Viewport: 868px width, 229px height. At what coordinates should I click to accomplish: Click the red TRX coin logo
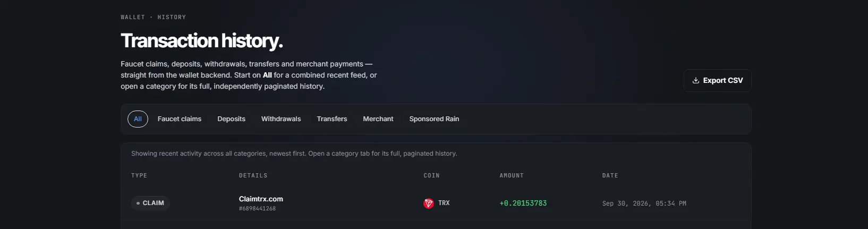click(x=429, y=203)
